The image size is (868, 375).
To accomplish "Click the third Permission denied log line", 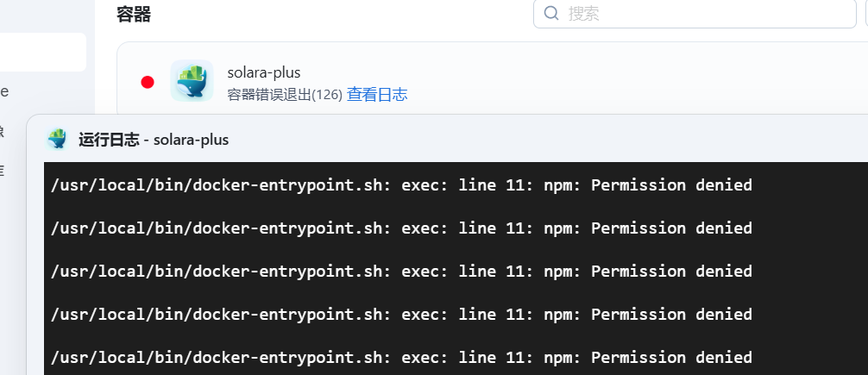I will tap(401, 271).
